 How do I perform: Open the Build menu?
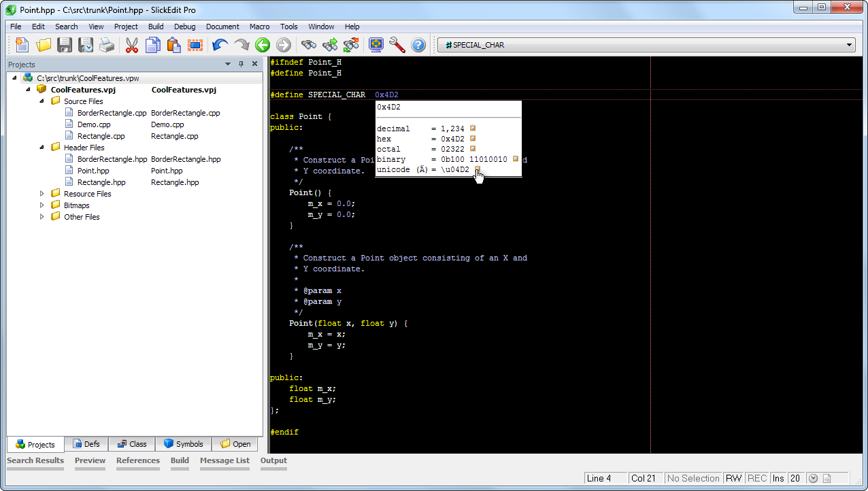click(156, 27)
